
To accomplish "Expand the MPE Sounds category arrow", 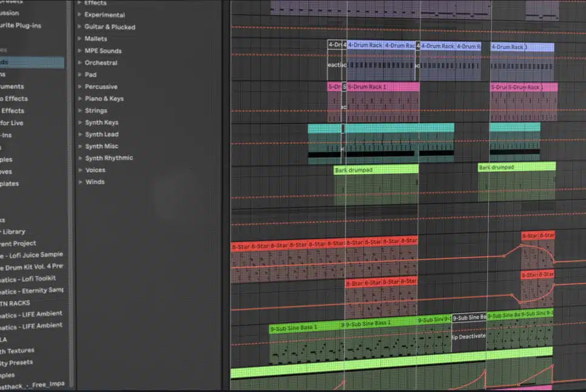I will [x=79, y=50].
